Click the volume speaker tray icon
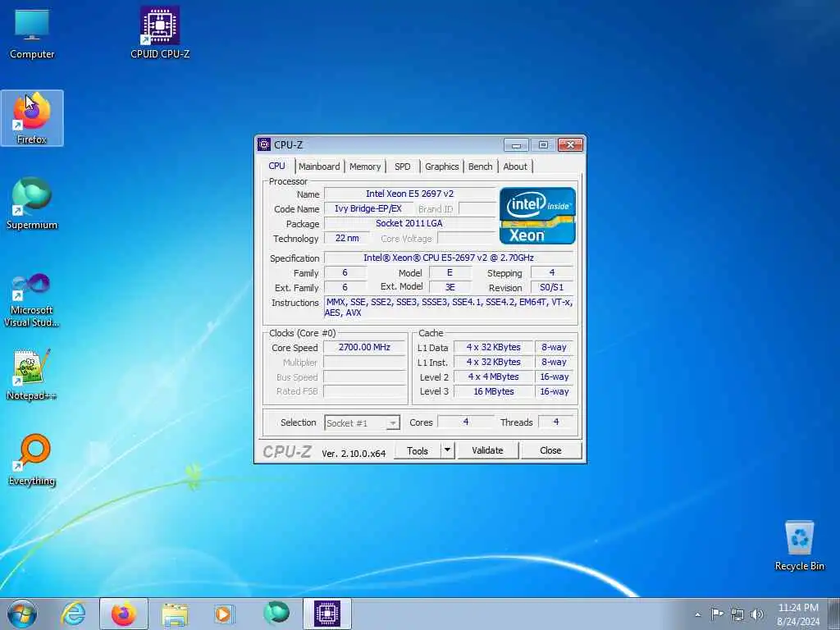The image size is (840, 630). [x=757, y=614]
